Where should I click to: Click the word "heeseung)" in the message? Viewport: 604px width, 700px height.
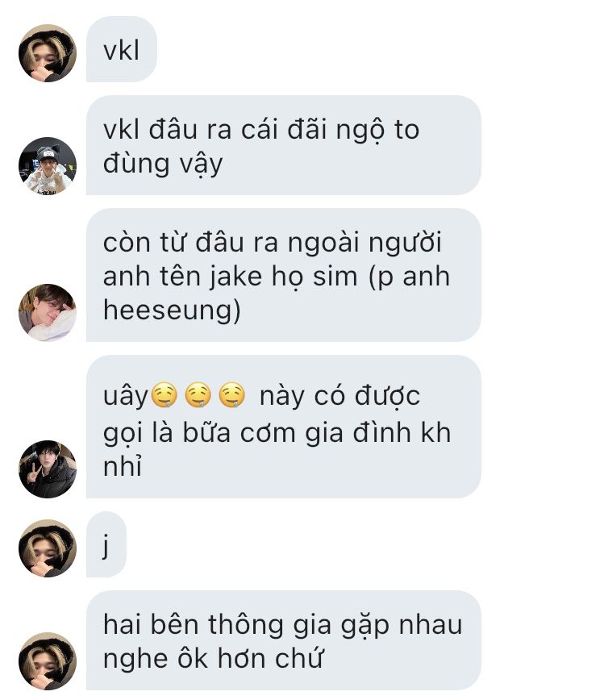[x=172, y=310]
